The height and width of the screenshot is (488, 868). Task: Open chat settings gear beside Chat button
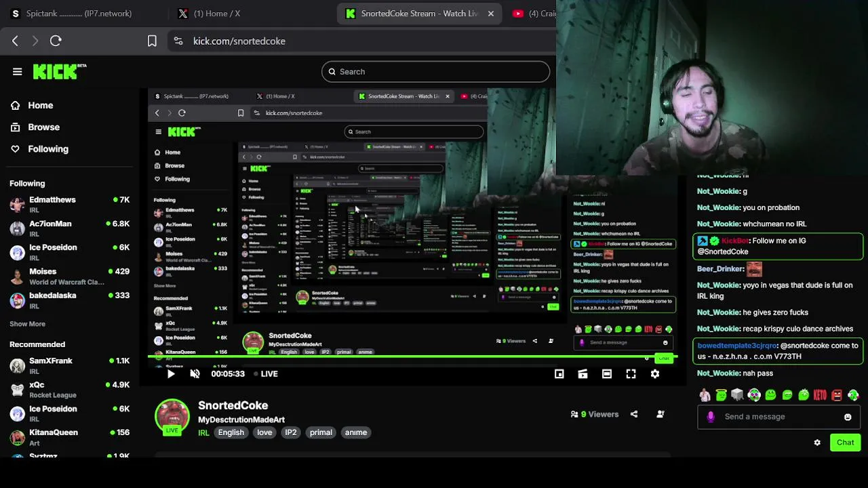pos(817,443)
